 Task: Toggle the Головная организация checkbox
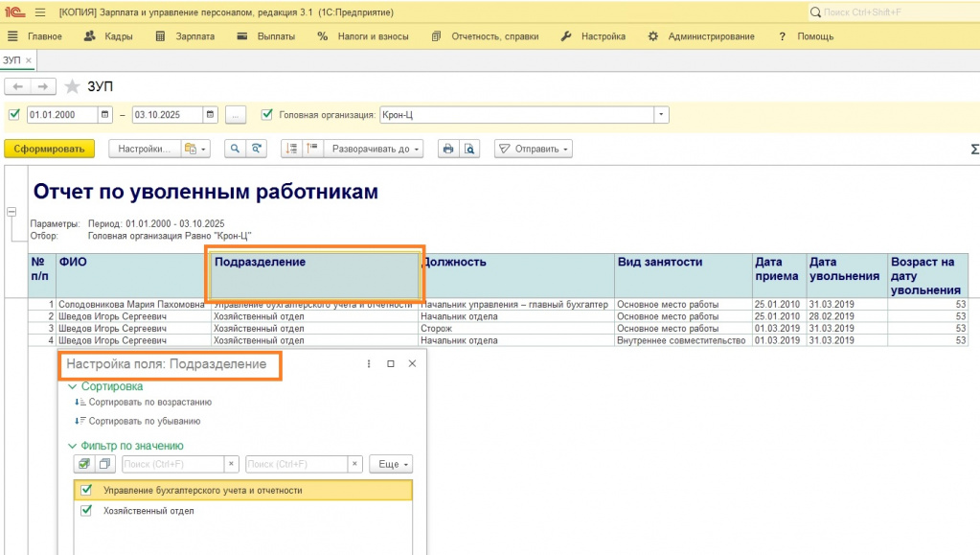click(x=267, y=114)
